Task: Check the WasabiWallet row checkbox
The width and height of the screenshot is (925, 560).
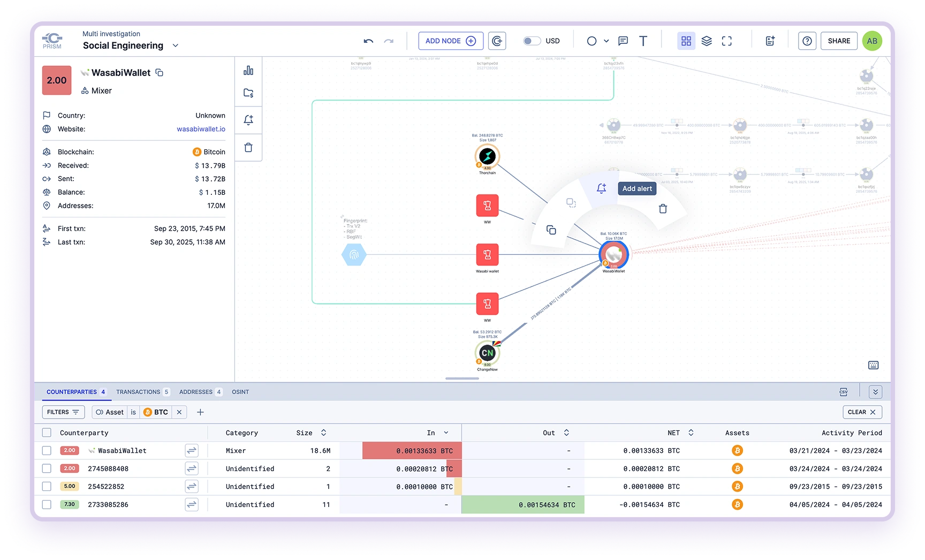Action: coord(47,451)
